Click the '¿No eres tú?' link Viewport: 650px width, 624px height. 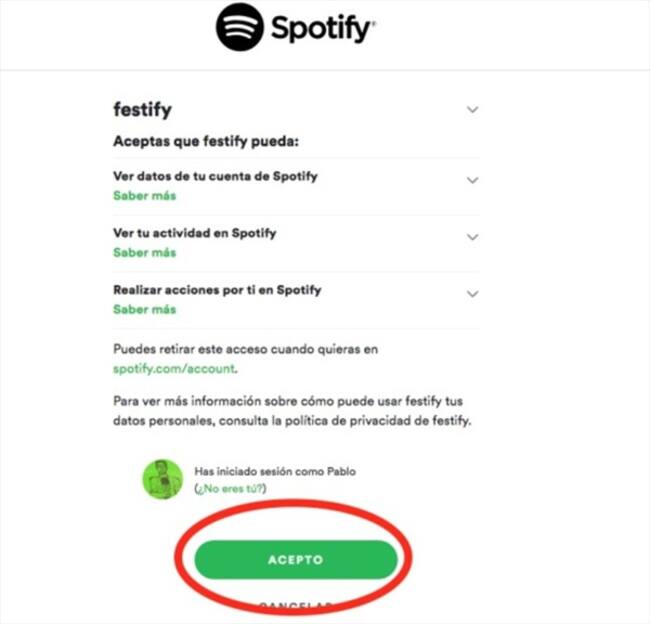[x=230, y=488]
